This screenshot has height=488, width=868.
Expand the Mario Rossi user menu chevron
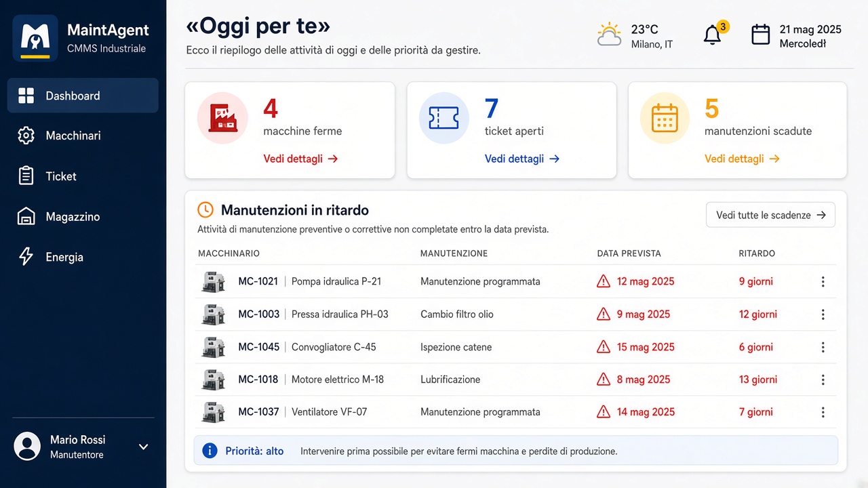pyautogui.click(x=143, y=447)
